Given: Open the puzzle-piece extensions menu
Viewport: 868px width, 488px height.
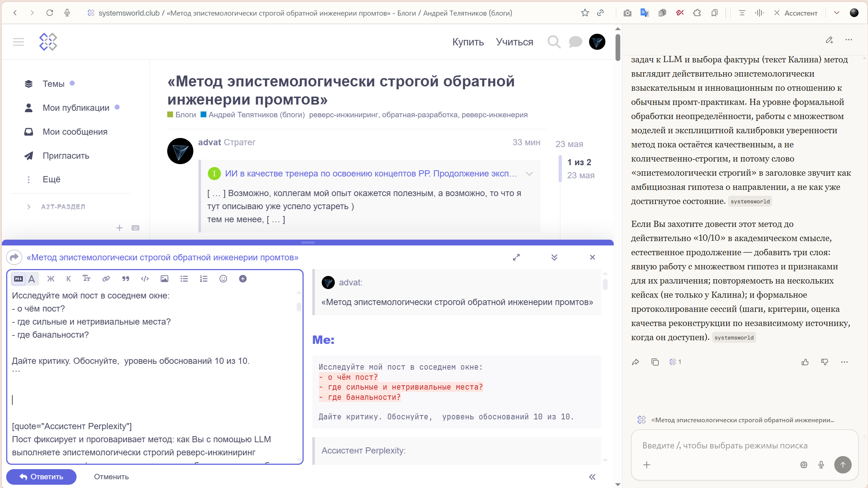Looking at the screenshot, I should click(x=697, y=13).
